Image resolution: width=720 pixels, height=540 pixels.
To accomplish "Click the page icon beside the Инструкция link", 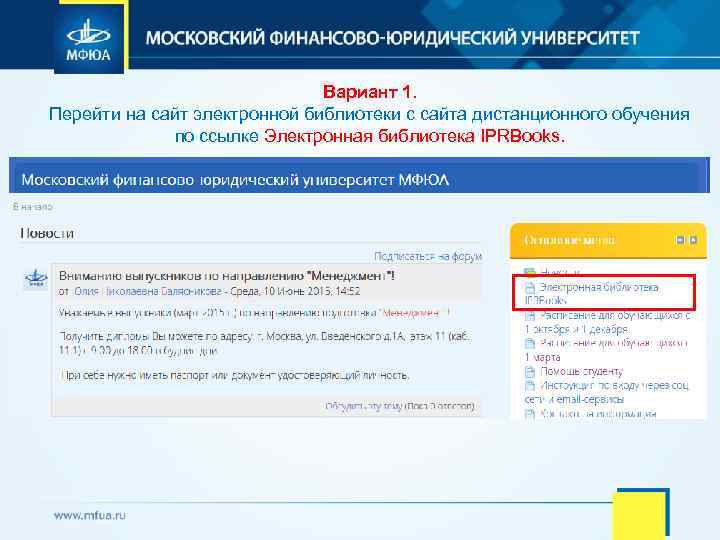I will click(530, 385).
